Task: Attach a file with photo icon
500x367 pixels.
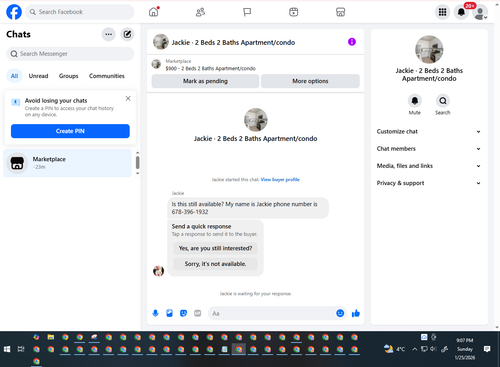Action: pos(169,313)
